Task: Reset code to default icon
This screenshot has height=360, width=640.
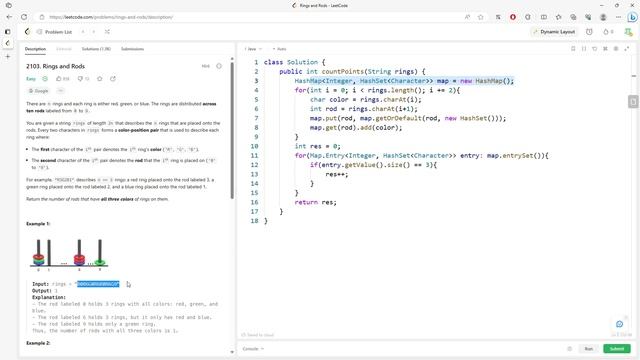Action: point(595,49)
